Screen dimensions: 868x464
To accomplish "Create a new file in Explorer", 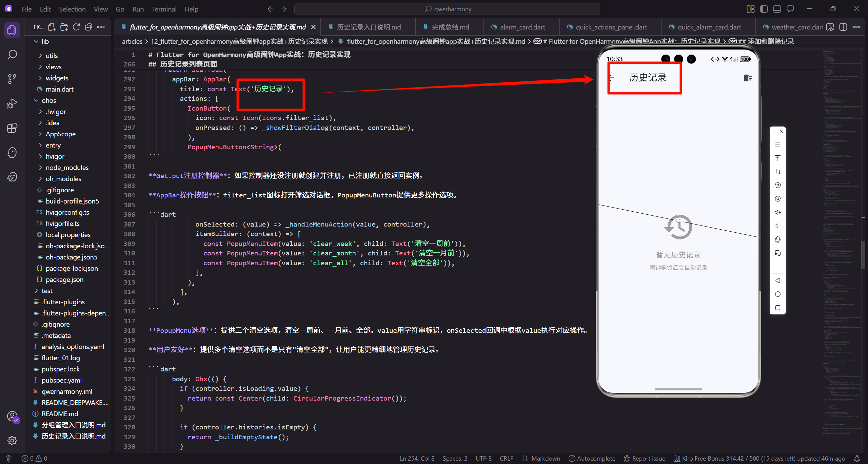I will point(52,27).
